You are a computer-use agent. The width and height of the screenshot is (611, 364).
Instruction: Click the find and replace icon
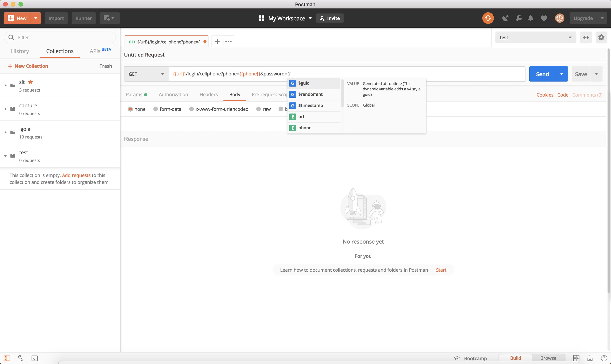point(21,358)
